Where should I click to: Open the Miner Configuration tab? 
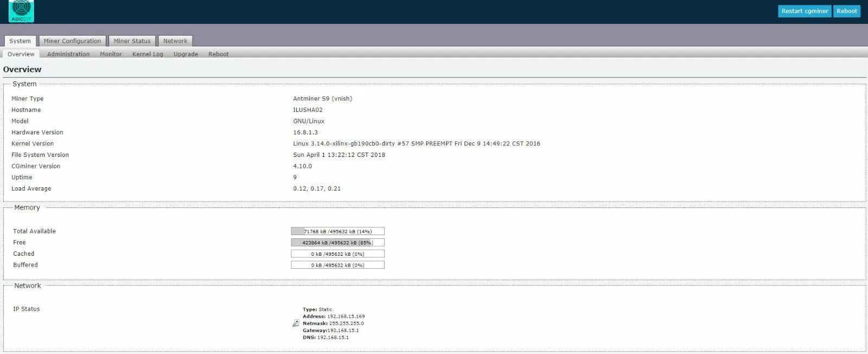pyautogui.click(x=72, y=41)
